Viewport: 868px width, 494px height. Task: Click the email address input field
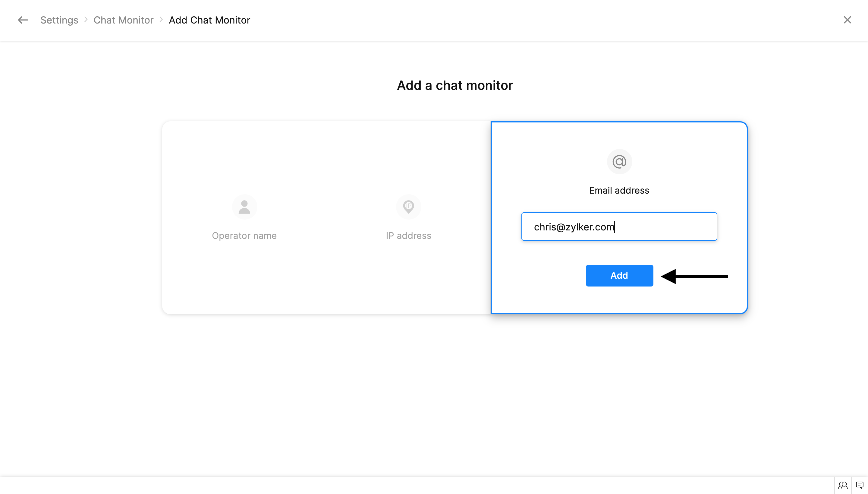619,227
